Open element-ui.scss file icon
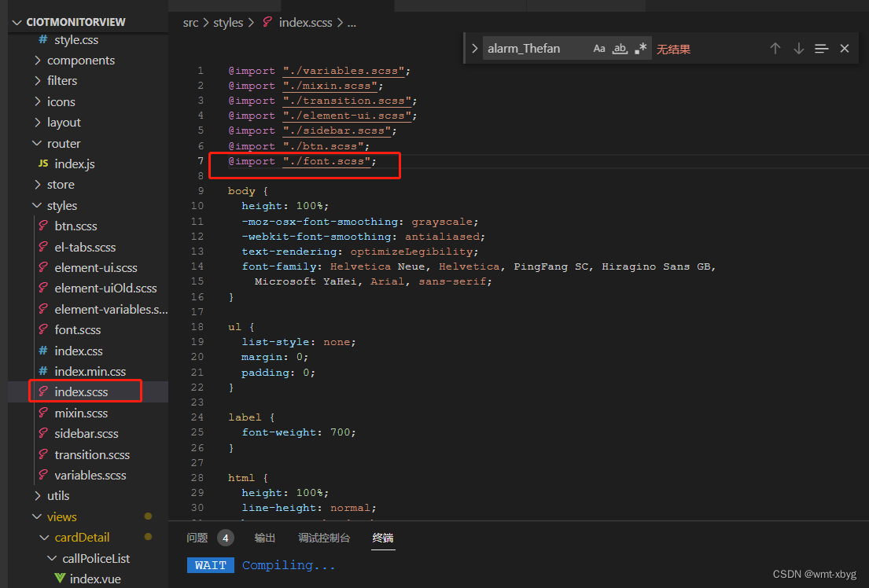 coord(43,267)
